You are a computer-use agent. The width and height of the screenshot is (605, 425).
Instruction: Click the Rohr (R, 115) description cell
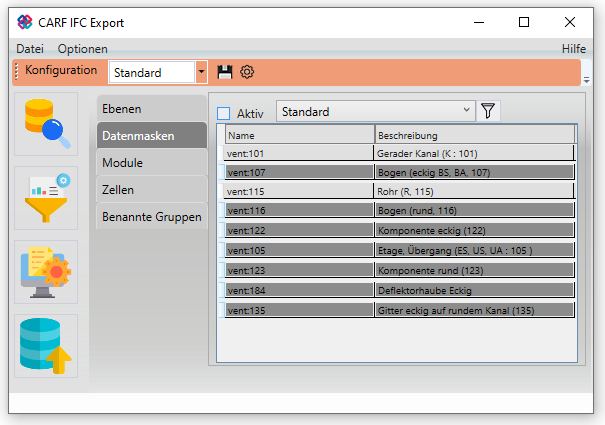click(474, 191)
